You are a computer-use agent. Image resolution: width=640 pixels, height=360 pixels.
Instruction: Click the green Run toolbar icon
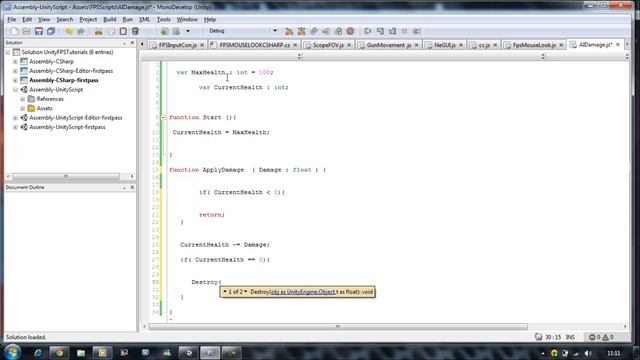tap(164, 31)
